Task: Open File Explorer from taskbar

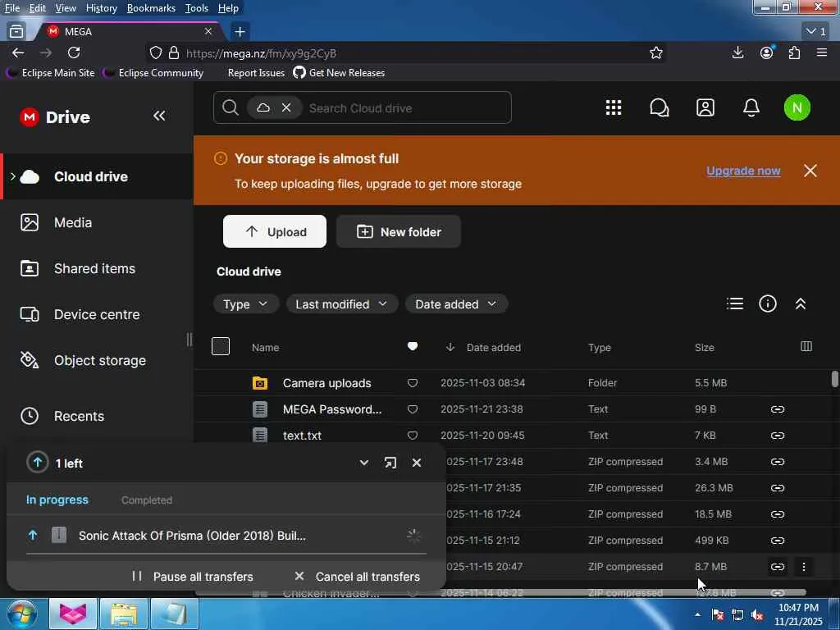Action: (124, 614)
